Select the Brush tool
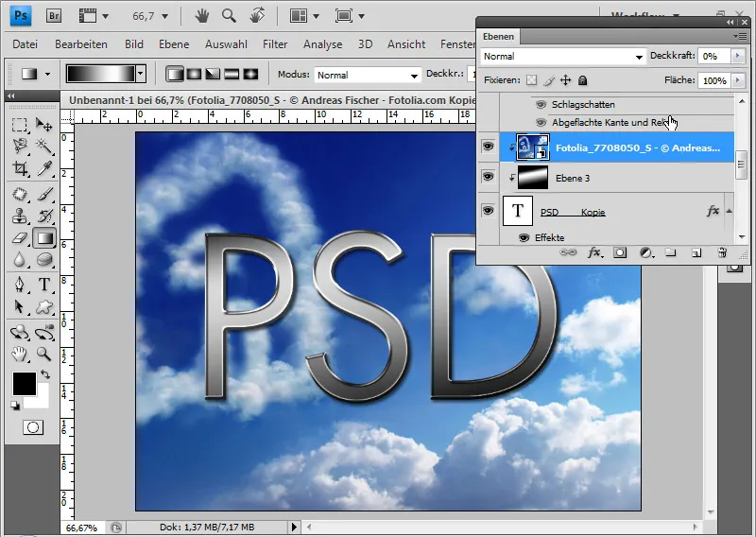Viewport: 756px width, 537px height. [x=43, y=195]
